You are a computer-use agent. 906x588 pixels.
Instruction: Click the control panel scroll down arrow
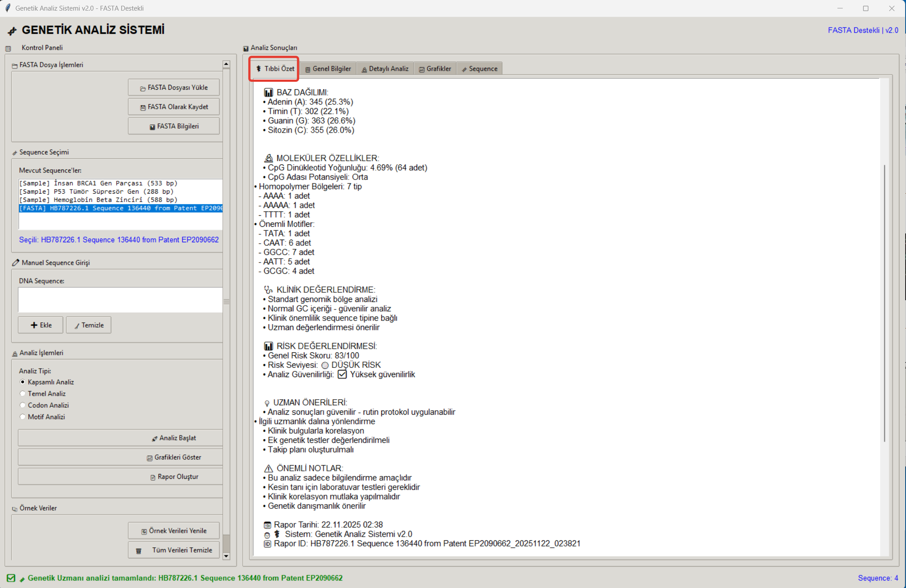226,556
